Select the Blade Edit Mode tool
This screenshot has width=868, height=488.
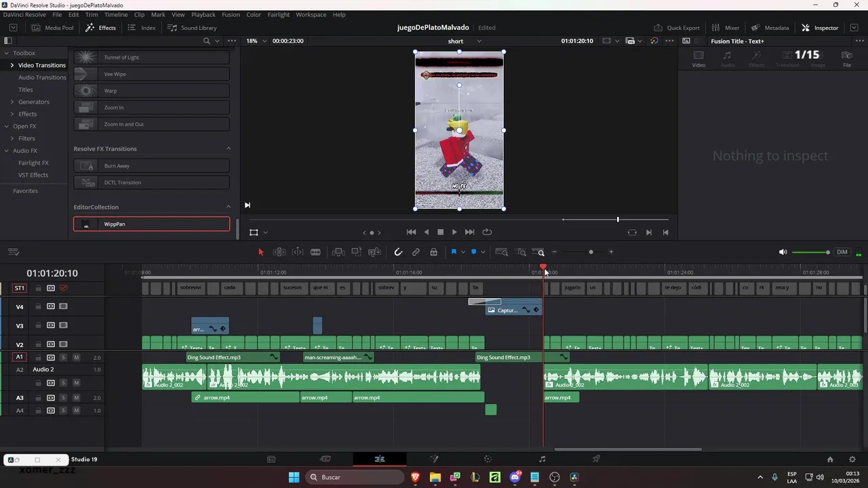click(x=315, y=252)
